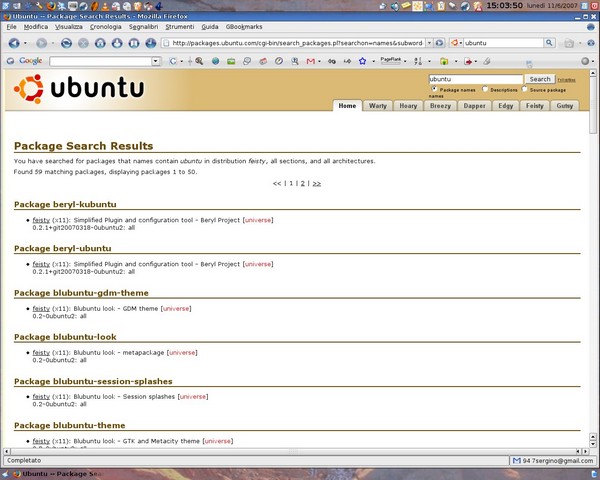
Task: Click into the Google toolbar search field
Action: coord(101,61)
